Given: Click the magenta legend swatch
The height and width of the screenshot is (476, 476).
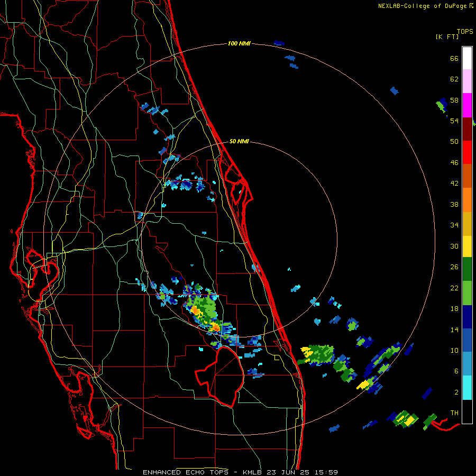Looking at the screenshot, I should point(467,105).
